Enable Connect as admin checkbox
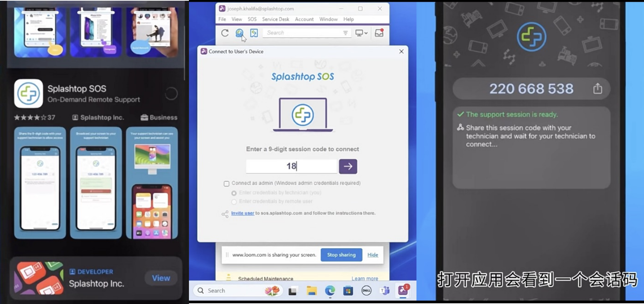644x304 pixels. tap(226, 184)
